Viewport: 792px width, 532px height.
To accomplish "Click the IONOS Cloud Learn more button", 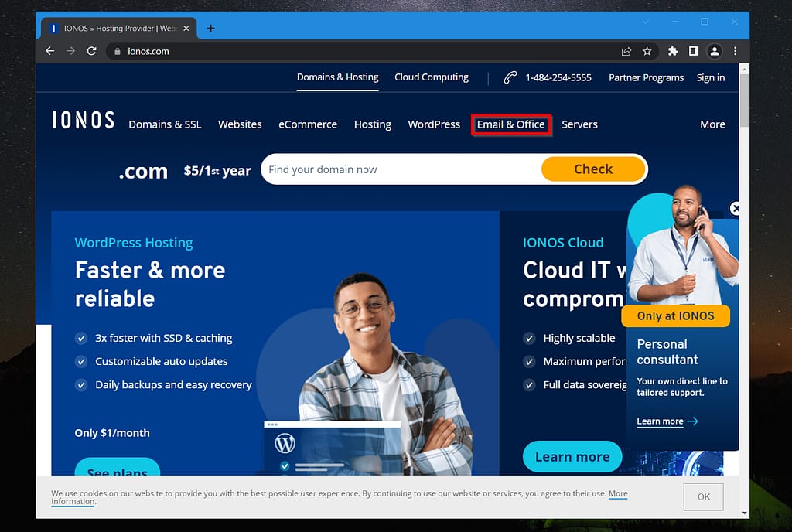I will pyautogui.click(x=572, y=457).
